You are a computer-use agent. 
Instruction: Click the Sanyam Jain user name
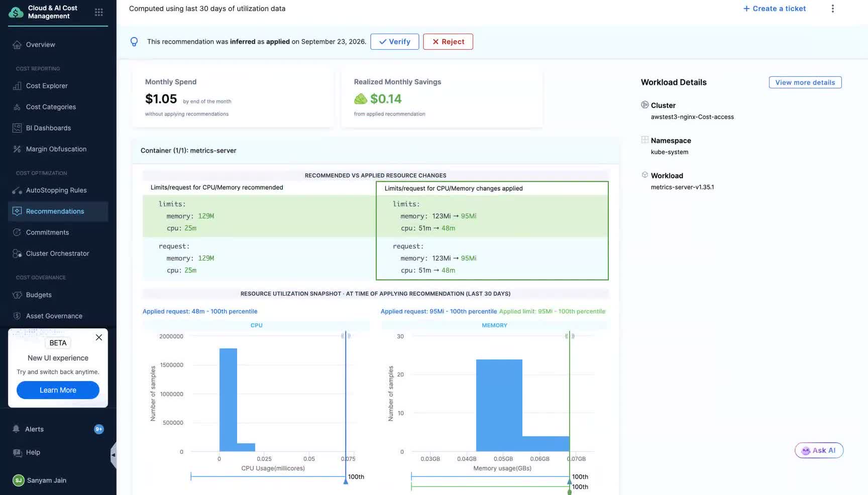pos(47,480)
